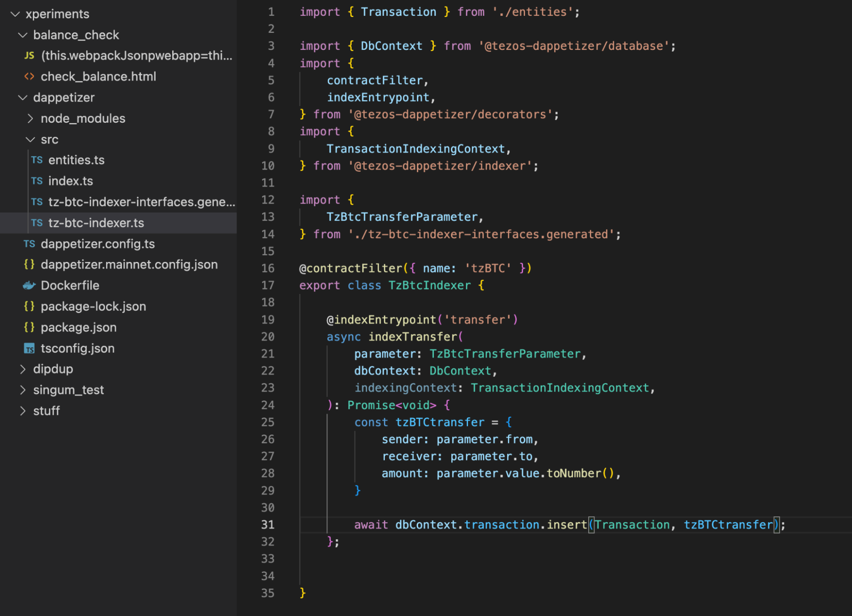Screen dimensions: 852x616
Task: Expand the stuff folder
Action: pyautogui.click(x=23, y=411)
